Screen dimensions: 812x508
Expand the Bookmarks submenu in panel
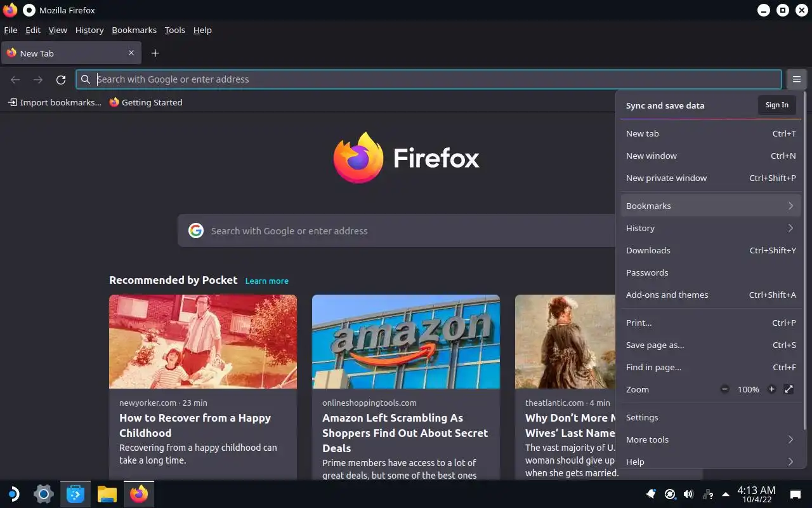(710, 206)
